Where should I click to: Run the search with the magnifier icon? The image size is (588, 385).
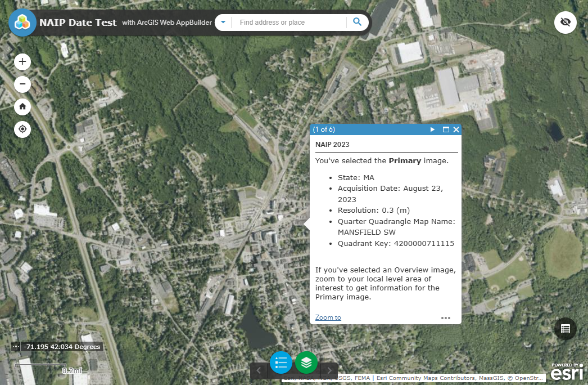(x=357, y=22)
